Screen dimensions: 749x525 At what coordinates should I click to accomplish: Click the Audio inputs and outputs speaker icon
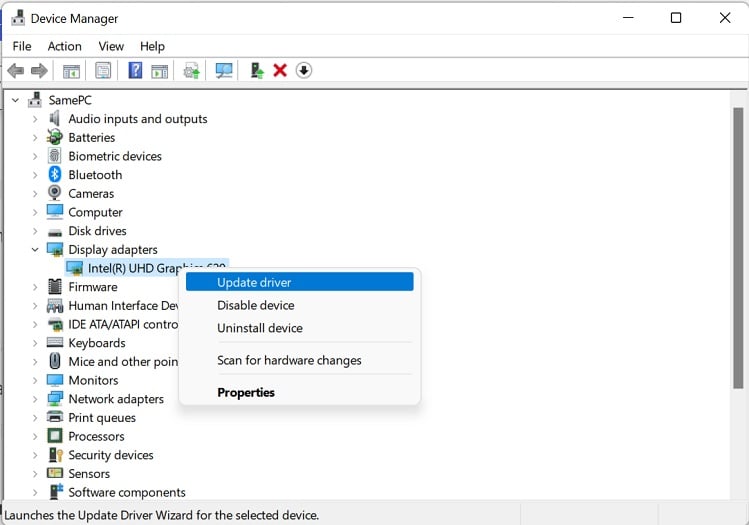click(54, 118)
